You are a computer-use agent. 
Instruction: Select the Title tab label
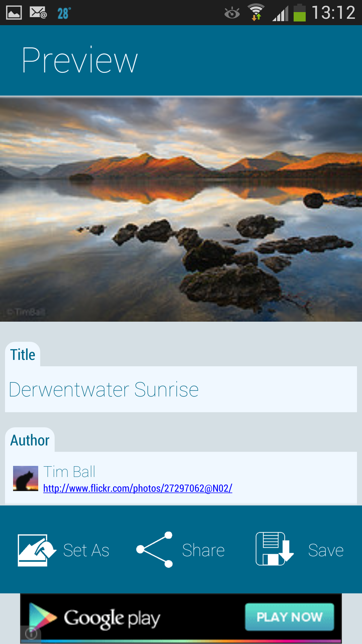point(23,355)
